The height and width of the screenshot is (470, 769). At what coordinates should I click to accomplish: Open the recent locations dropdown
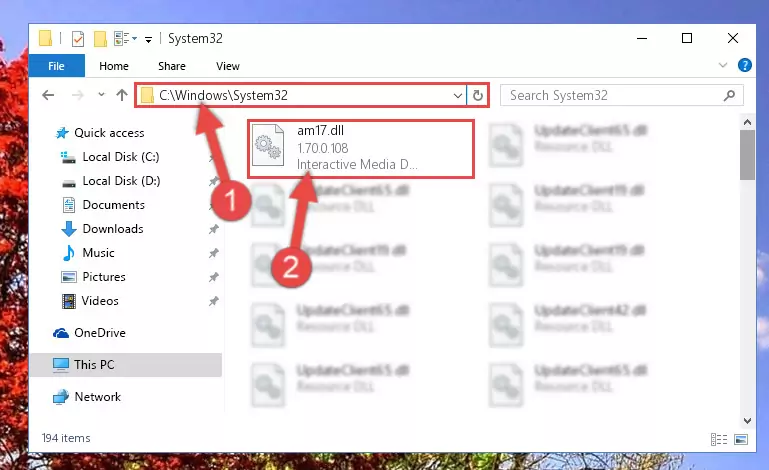[101, 94]
